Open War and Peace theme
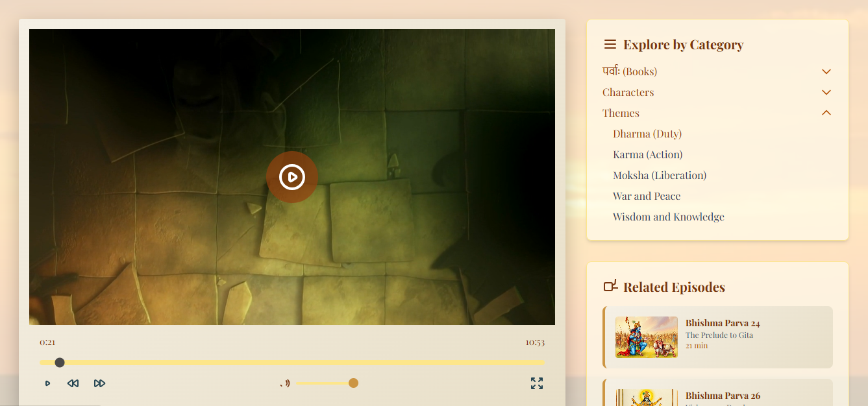This screenshot has height=406, width=868. point(647,196)
